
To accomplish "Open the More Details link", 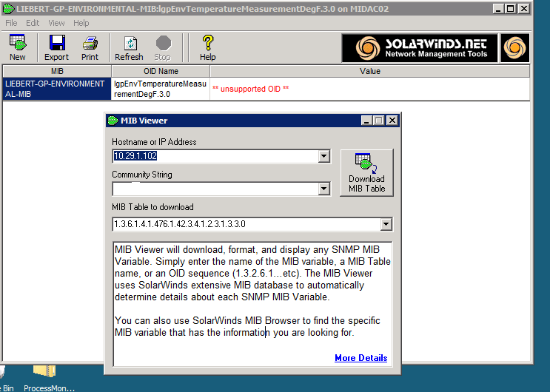I will [x=361, y=358].
